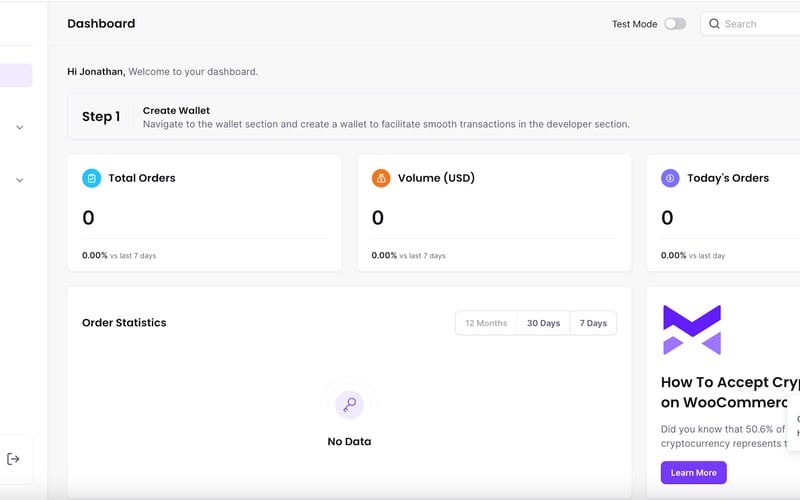Click the Dashboard page title
Image resolution: width=800 pixels, height=500 pixels.
pyautogui.click(x=101, y=23)
